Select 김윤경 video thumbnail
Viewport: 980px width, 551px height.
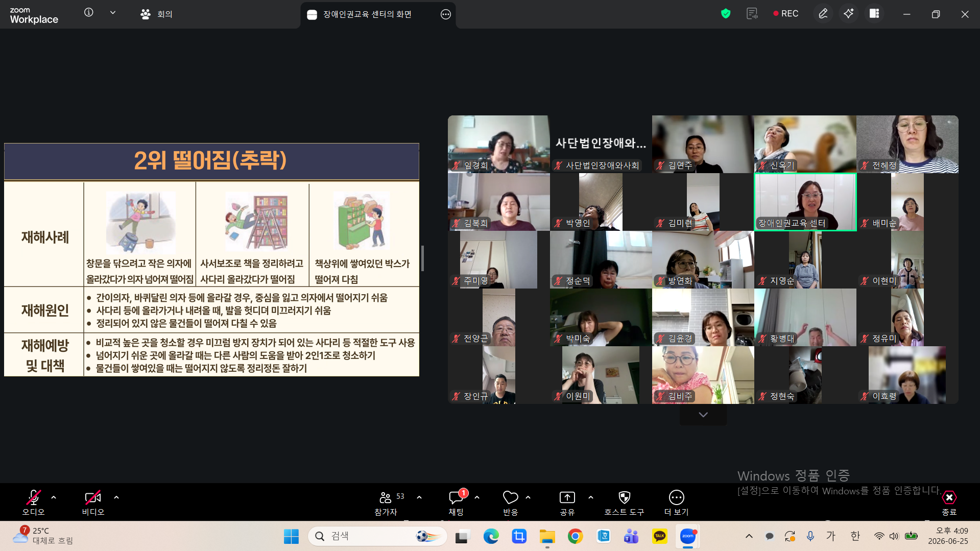point(703,317)
